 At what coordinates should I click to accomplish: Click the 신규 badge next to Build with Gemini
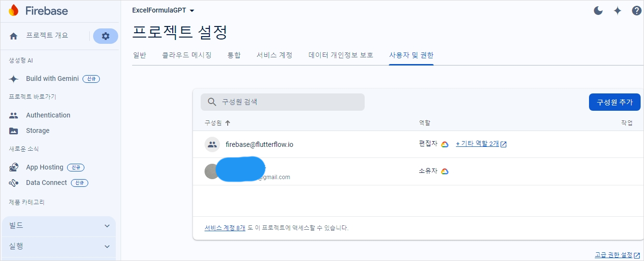91,79
